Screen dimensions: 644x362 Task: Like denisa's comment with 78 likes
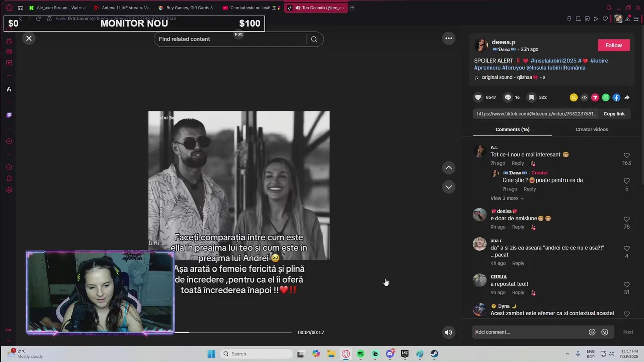click(627, 219)
